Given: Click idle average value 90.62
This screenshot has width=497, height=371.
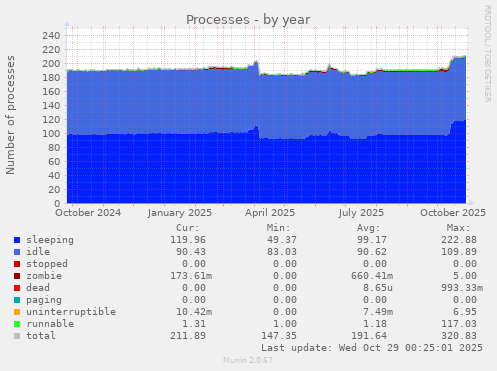Looking at the screenshot, I should (x=372, y=252).
